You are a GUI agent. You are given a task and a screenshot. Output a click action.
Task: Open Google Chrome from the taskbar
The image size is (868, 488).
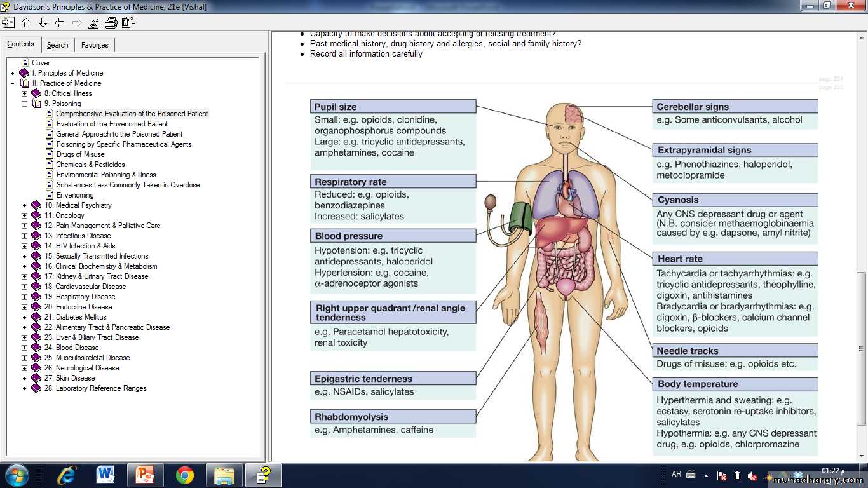pyautogui.click(x=185, y=475)
